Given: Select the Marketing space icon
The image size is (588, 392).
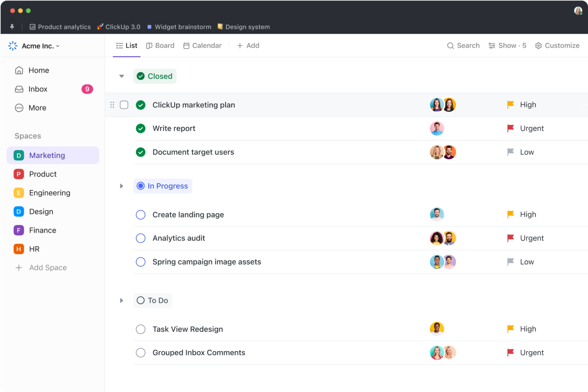Looking at the screenshot, I should tap(18, 155).
